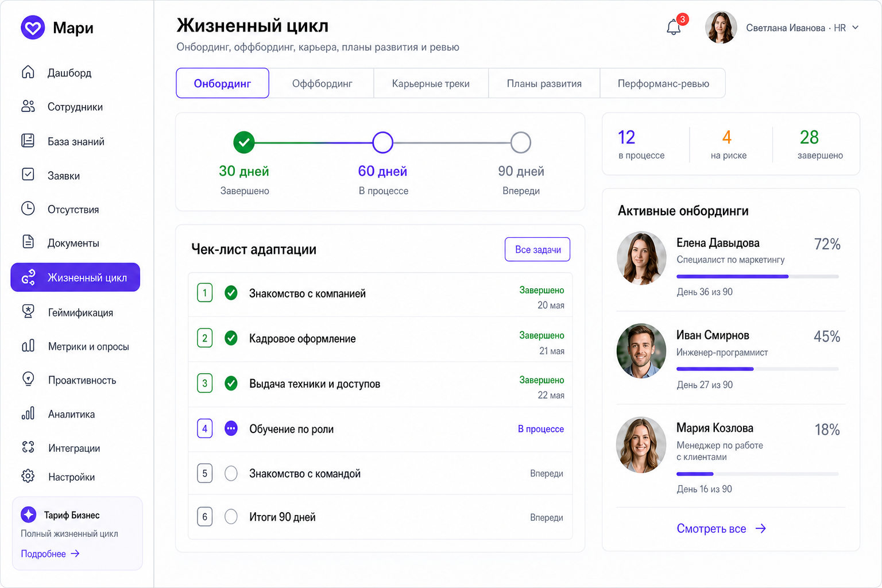Click the 12 в процессе stat
The image size is (882, 588).
[641, 144]
